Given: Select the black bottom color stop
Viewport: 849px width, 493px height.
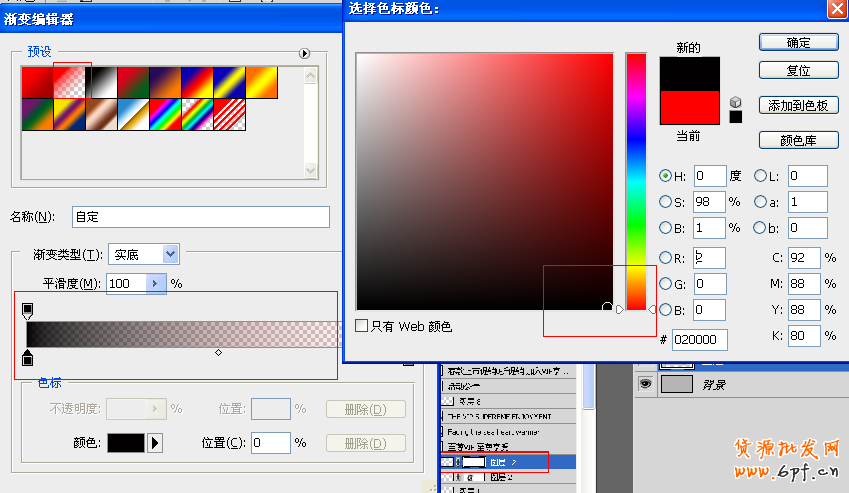Looking at the screenshot, I should [x=27, y=358].
